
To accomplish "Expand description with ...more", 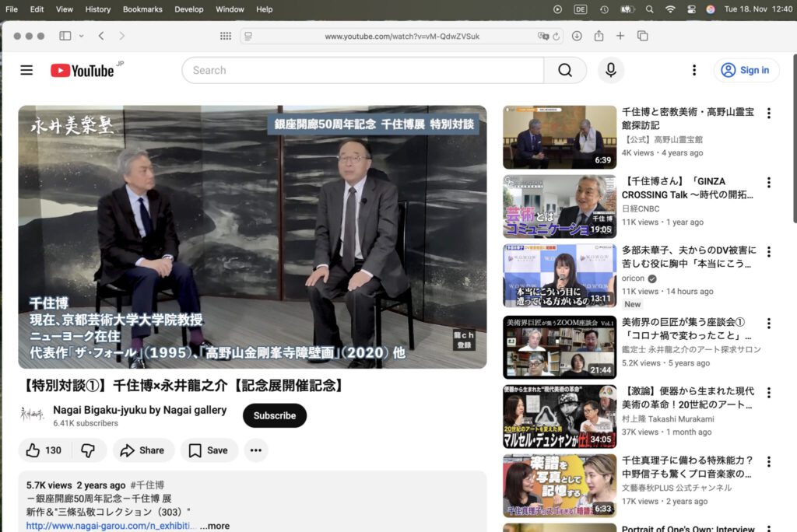I will 214,526.
